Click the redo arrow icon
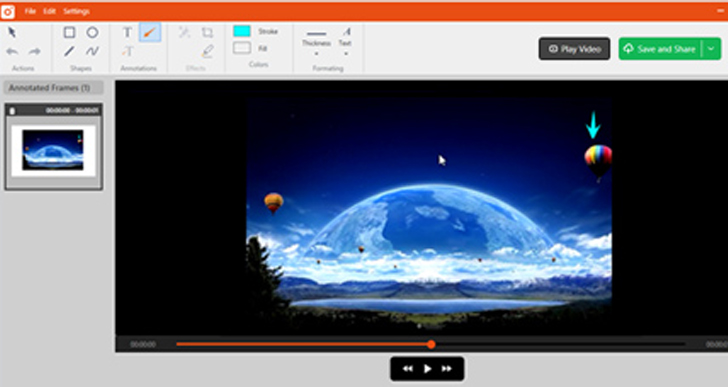 [35, 52]
